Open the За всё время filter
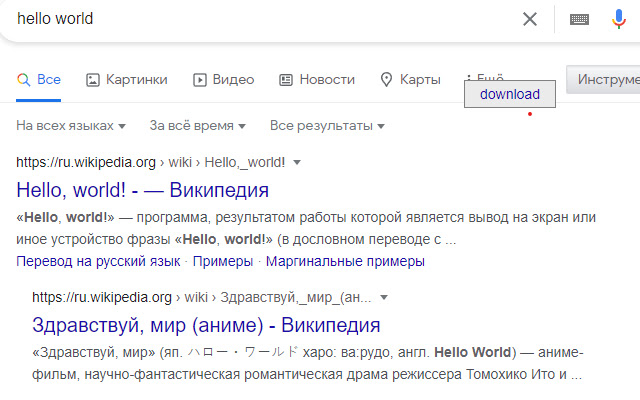The width and height of the screenshot is (640, 400). (x=197, y=127)
